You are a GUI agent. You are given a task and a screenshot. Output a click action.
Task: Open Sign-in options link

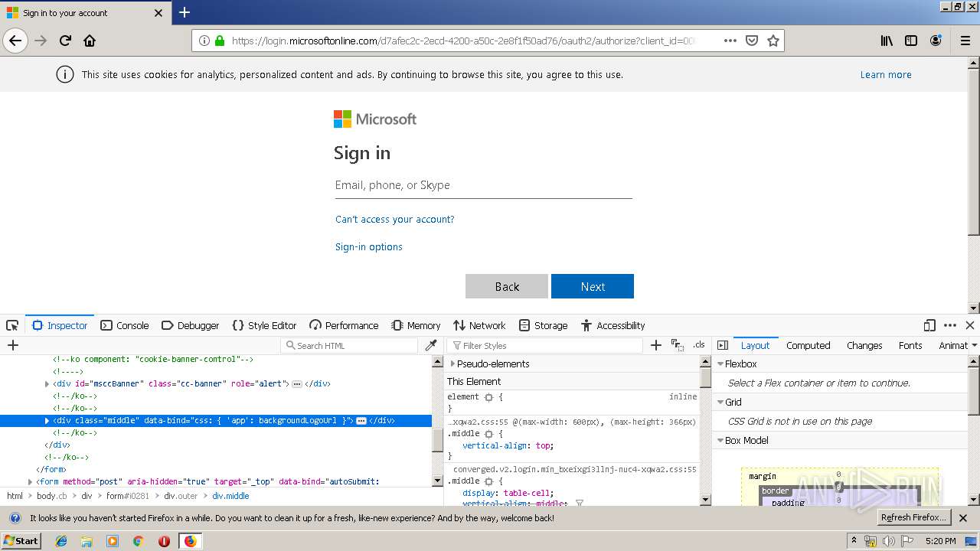pos(368,246)
